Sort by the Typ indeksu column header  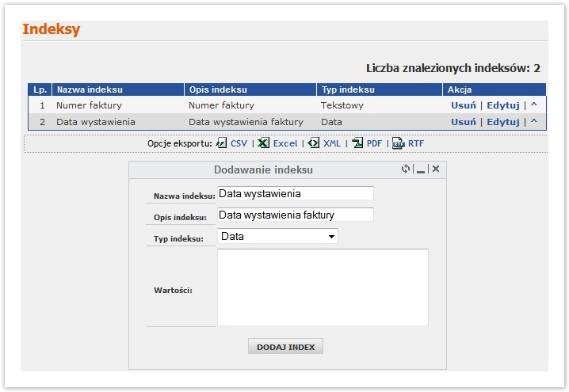pyautogui.click(x=348, y=89)
